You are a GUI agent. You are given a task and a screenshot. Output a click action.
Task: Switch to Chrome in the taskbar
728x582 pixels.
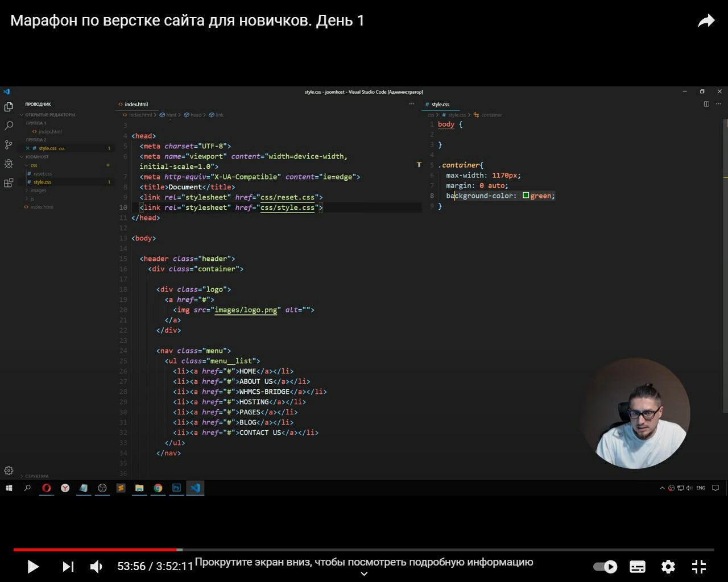pos(158,488)
